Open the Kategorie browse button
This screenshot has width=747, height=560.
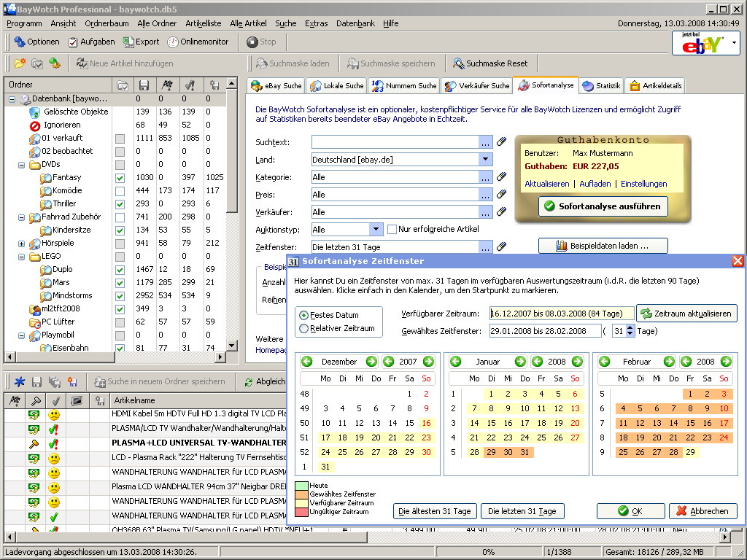point(485,177)
